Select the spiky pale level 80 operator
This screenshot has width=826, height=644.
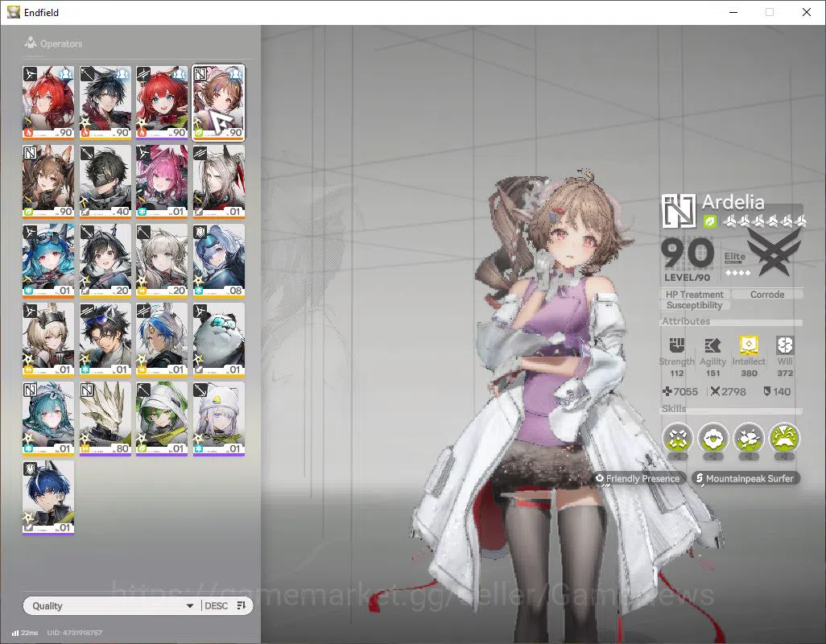pyautogui.click(x=105, y=418)
